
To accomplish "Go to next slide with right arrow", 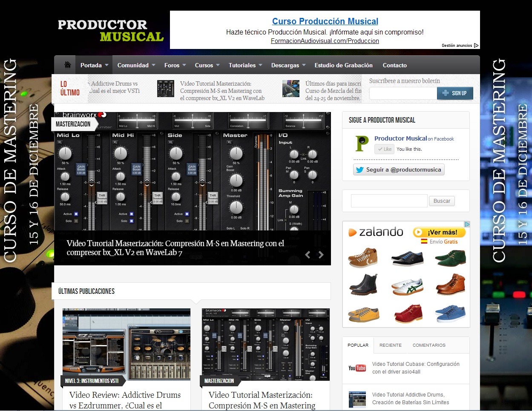I will click(x=321, y=255).
